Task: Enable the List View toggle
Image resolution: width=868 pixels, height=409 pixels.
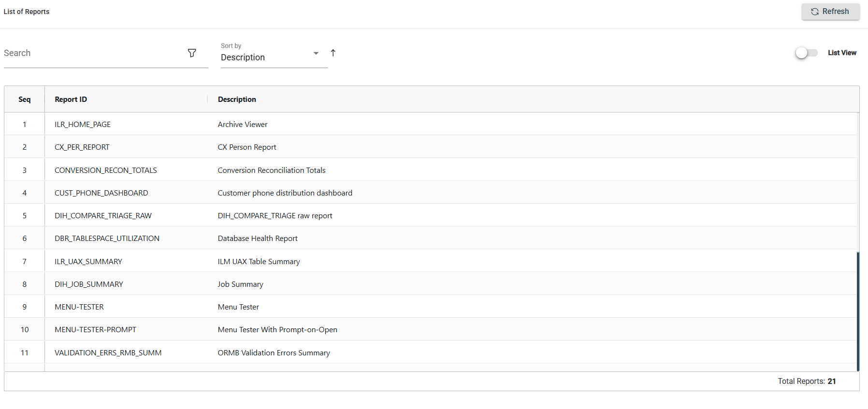Action: [x=806, y=53]
